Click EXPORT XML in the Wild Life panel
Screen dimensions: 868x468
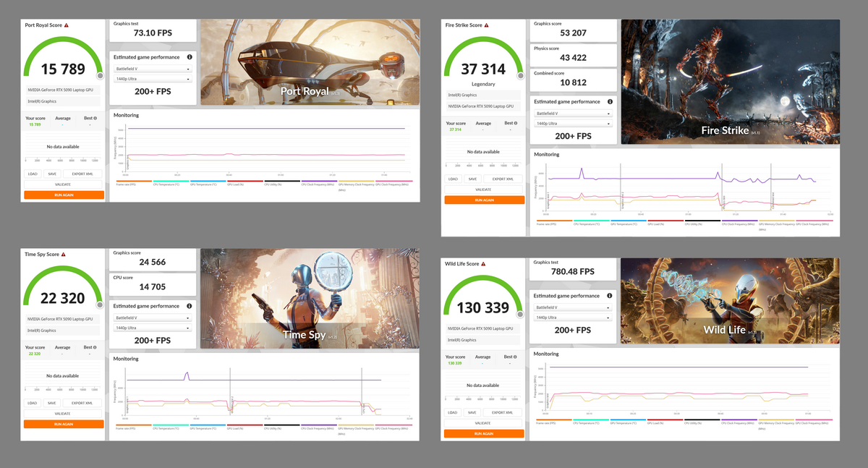click(503, 412)
